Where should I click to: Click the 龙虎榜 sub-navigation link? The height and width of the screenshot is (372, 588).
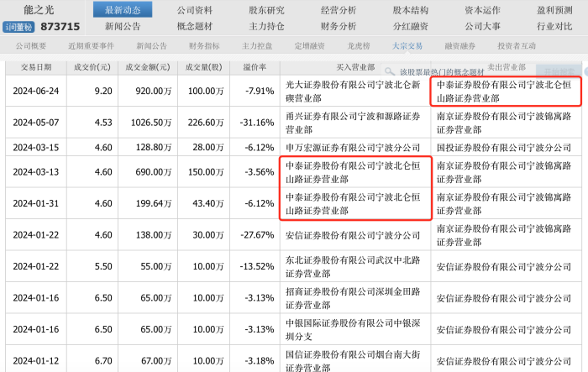pyautogui.click(x=359, y=45)
